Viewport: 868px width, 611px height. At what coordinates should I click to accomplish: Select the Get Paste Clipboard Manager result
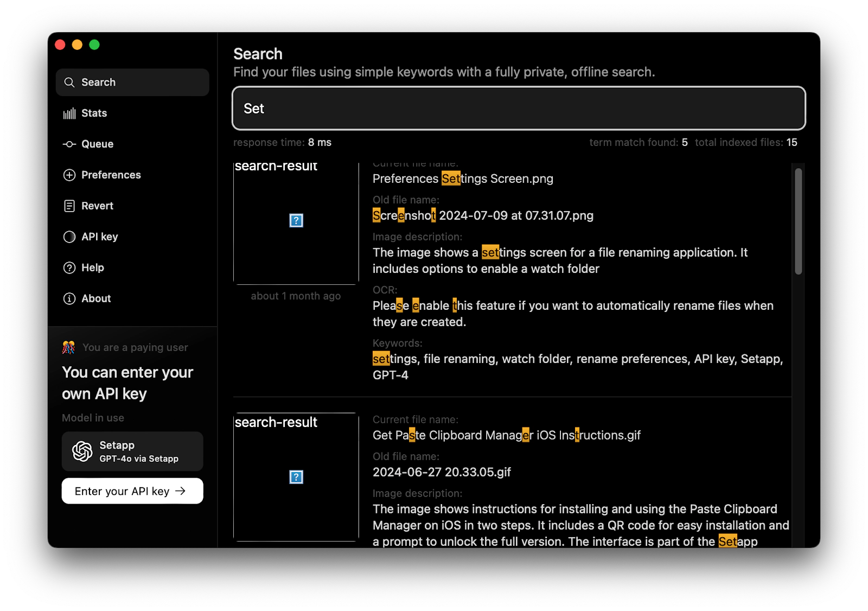pos(506,435)
